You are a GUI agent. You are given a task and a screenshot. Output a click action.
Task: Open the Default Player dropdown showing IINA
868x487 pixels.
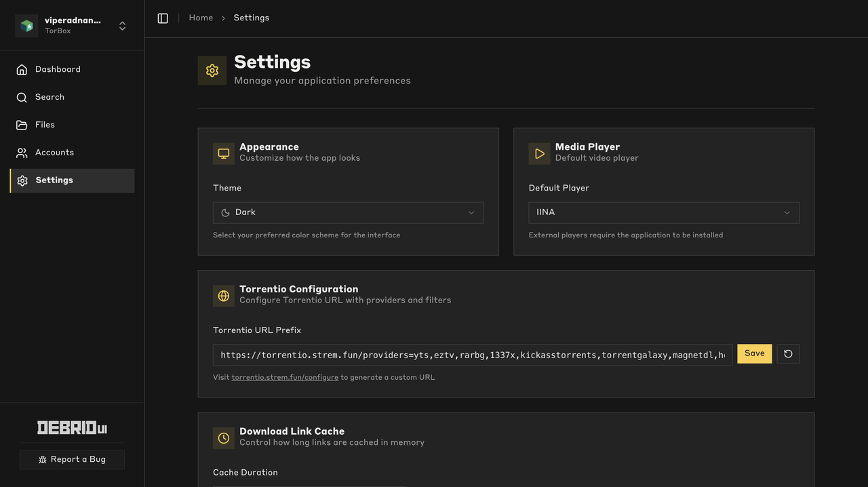664,212
